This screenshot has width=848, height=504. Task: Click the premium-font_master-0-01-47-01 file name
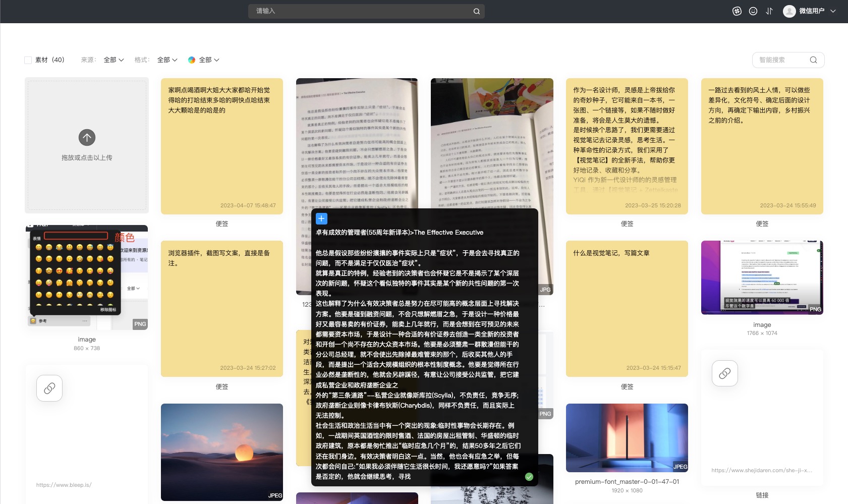point(627,482)
